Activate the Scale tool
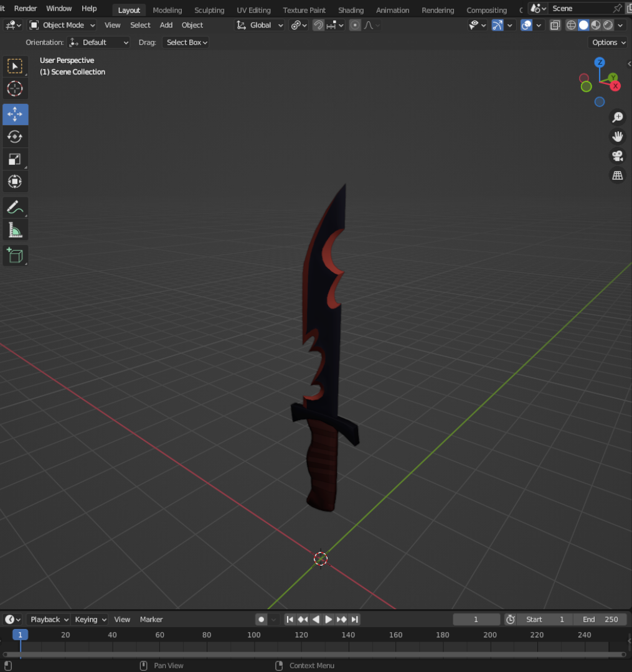Image resolution: width=632 pixels, height=672 pixels. pyautogui.click(x=15, y=159)
